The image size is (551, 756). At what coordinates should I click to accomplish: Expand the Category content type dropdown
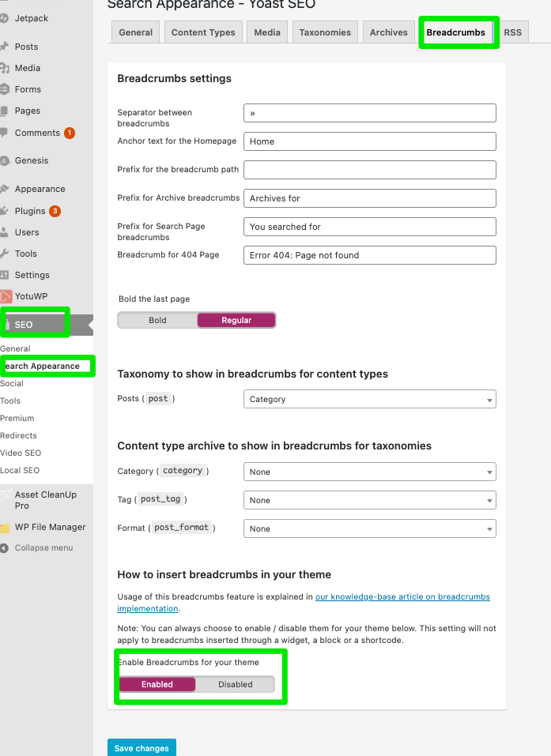(369, 472)
